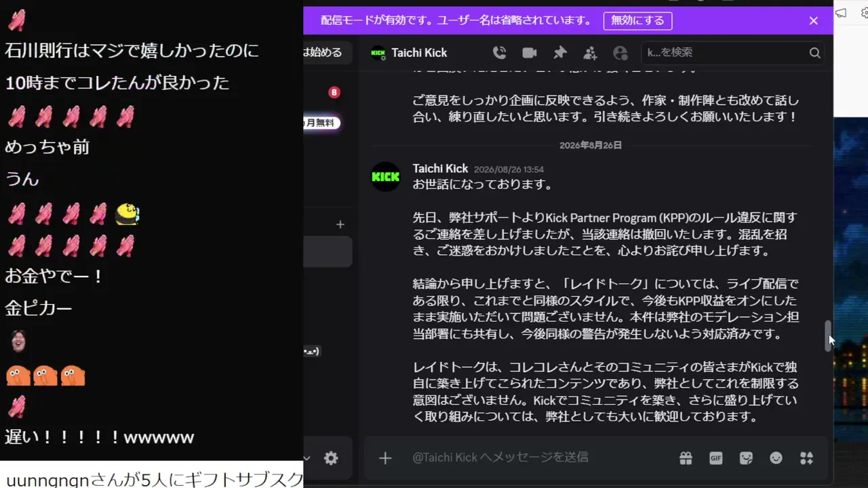The height and width of the screenshot is (488, 868).
Task: Click the Kick avatar in the DM header
Action: (x=378, y=53)
